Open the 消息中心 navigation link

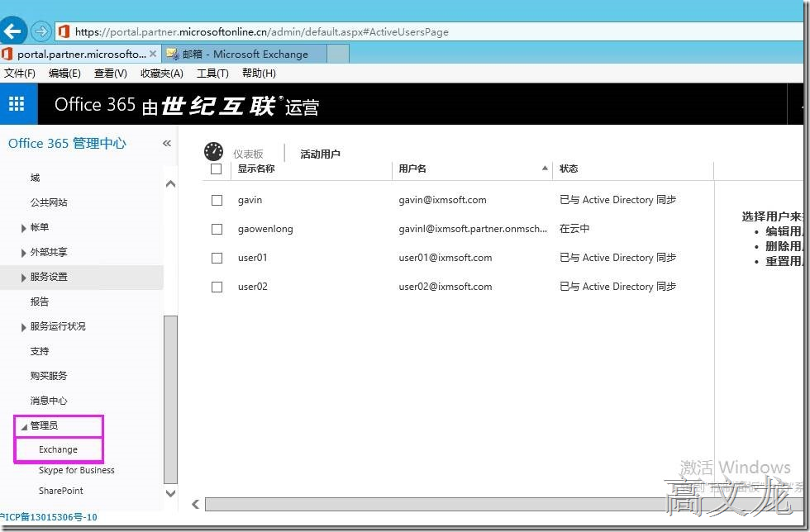tap(49, 401)
